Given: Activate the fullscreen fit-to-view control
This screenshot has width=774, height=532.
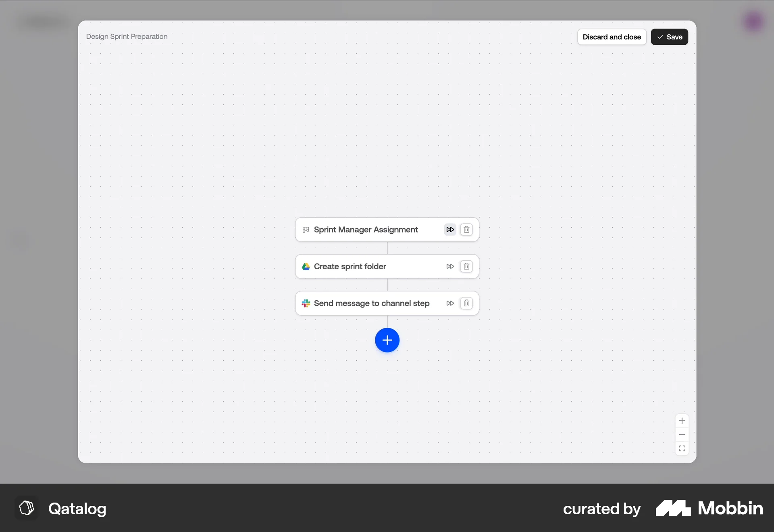Looking at the screenshot, I should pos(682,448).
